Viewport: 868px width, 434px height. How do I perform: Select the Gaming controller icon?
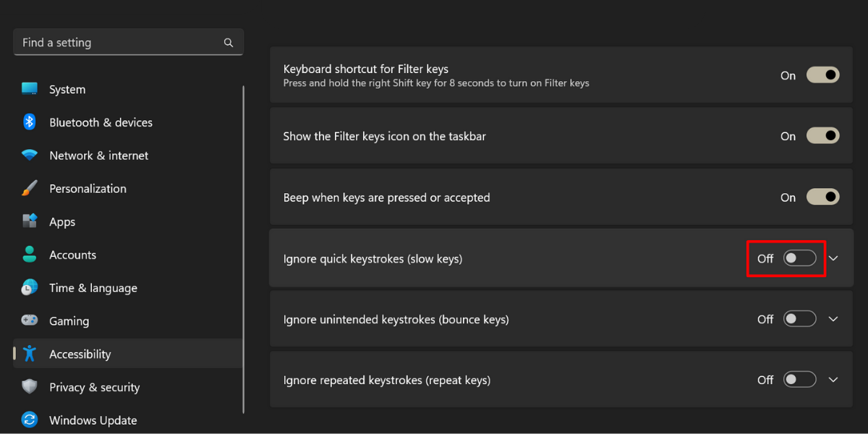(x=30, y=320)
